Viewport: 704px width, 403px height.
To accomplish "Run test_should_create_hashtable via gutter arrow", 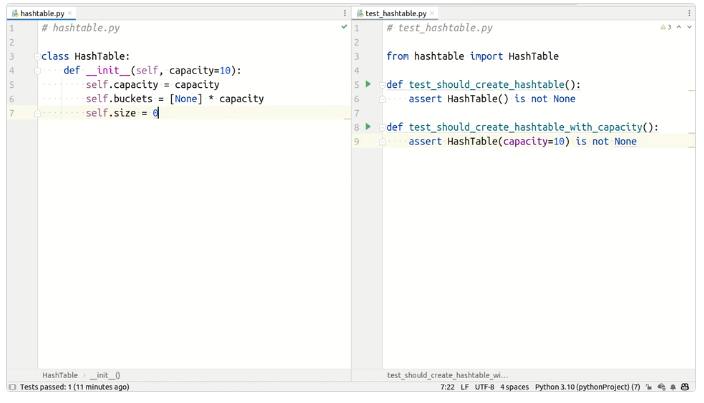I will tap(368, 85).
